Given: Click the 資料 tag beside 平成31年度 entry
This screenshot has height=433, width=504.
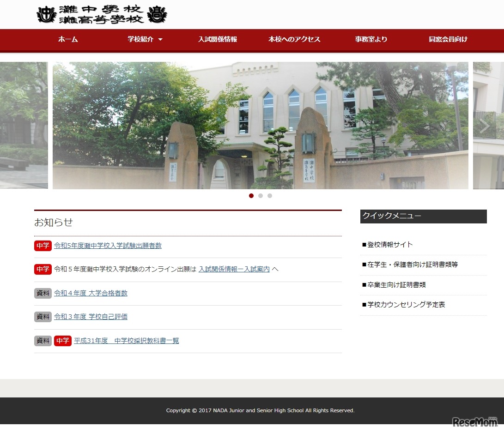Looking at the screenshot, I should (x=43, y=341).
